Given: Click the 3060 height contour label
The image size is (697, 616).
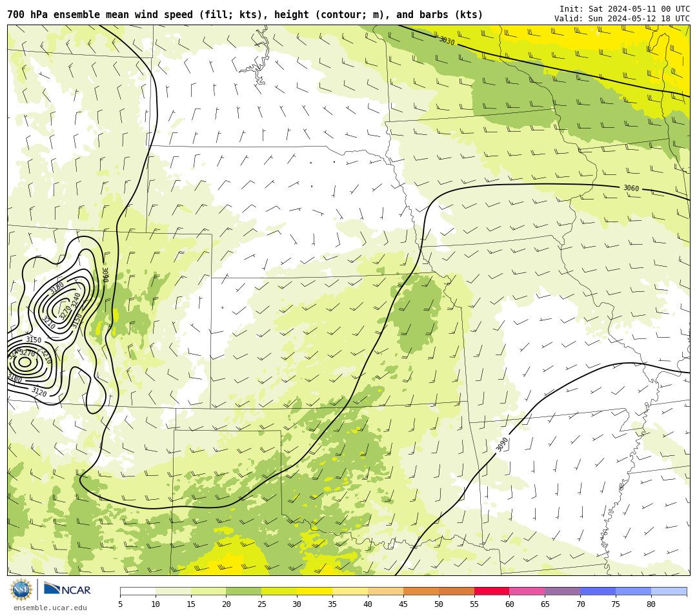Looking at the screenshot, I should click(x=631, y=188).
